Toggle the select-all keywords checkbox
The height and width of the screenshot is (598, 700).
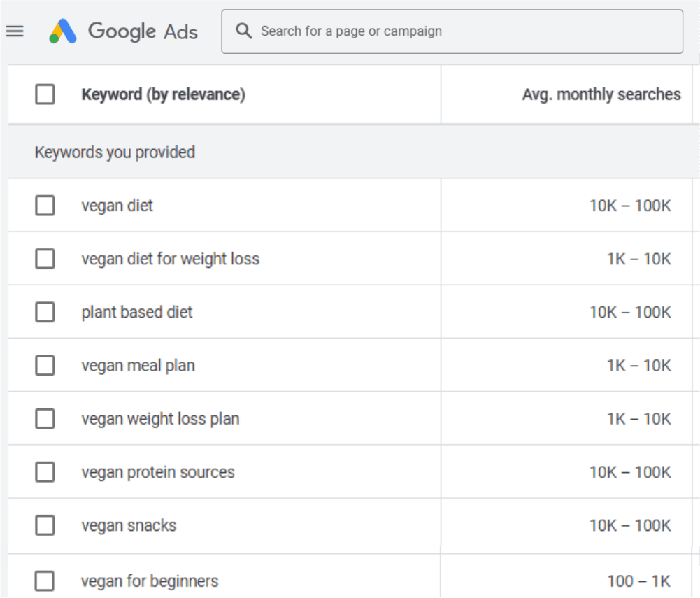pyautogui.click(x=45, y=94)
